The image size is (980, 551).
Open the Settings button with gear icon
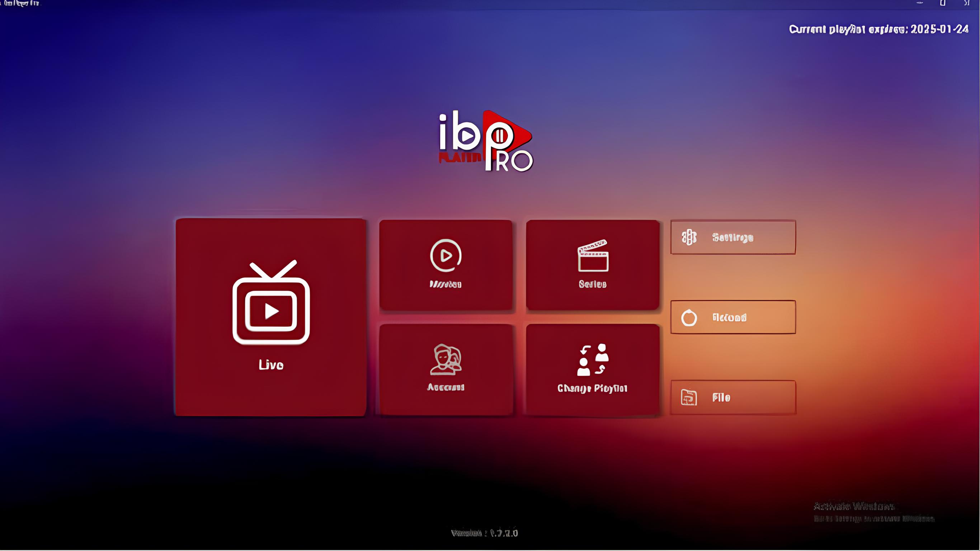pos(733,237)
